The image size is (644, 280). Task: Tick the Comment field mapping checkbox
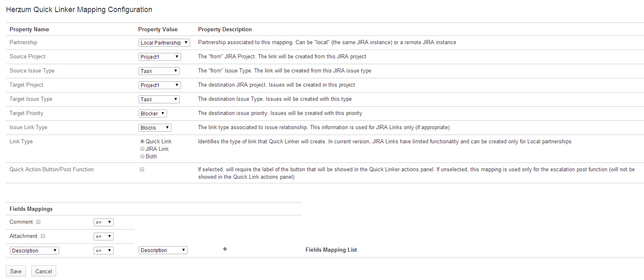point(38,222)
